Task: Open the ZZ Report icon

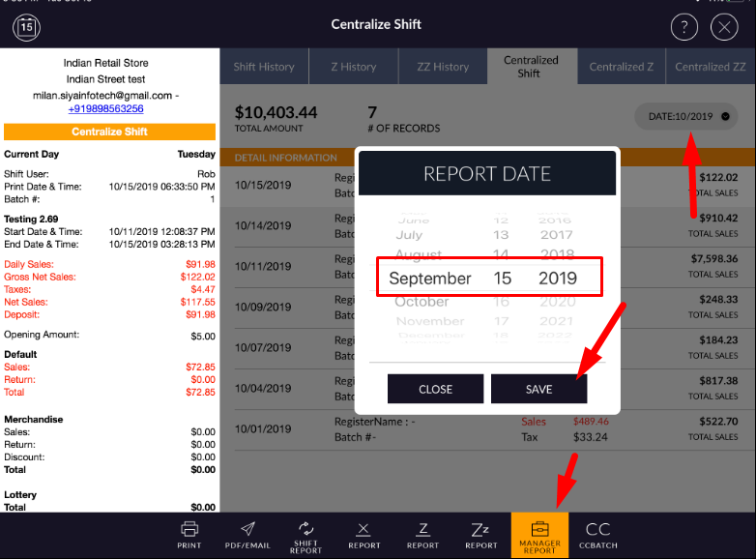Action: point(480,529)
